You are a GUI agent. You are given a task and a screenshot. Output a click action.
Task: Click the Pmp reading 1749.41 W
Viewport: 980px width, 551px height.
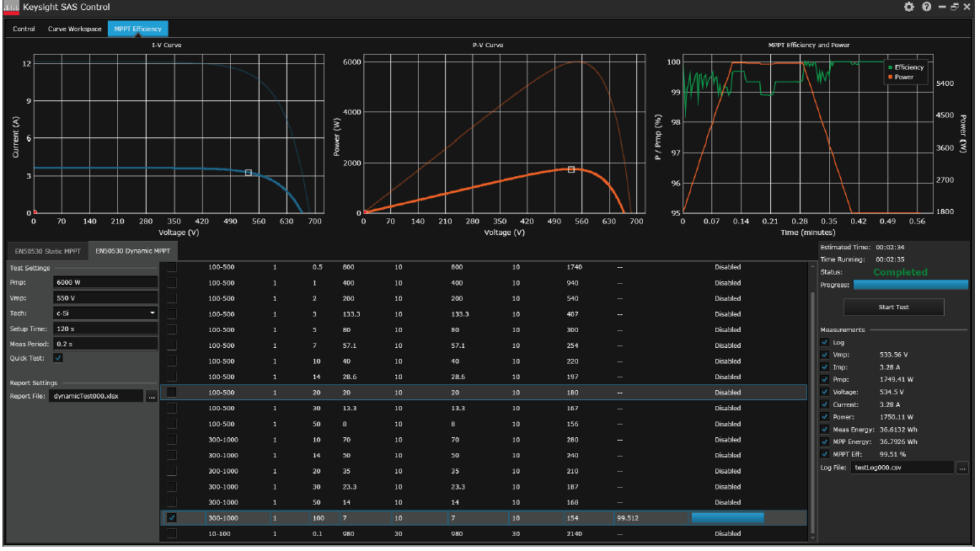pyautogui.click(x=897, y=381)
